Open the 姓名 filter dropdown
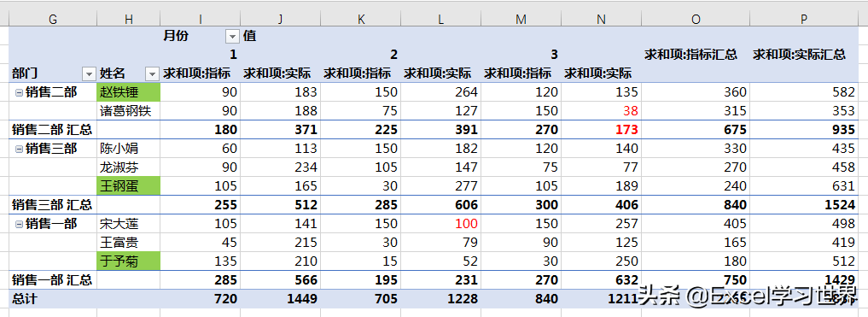The height and width of the screenshot is (317, 868). (152, 73)
